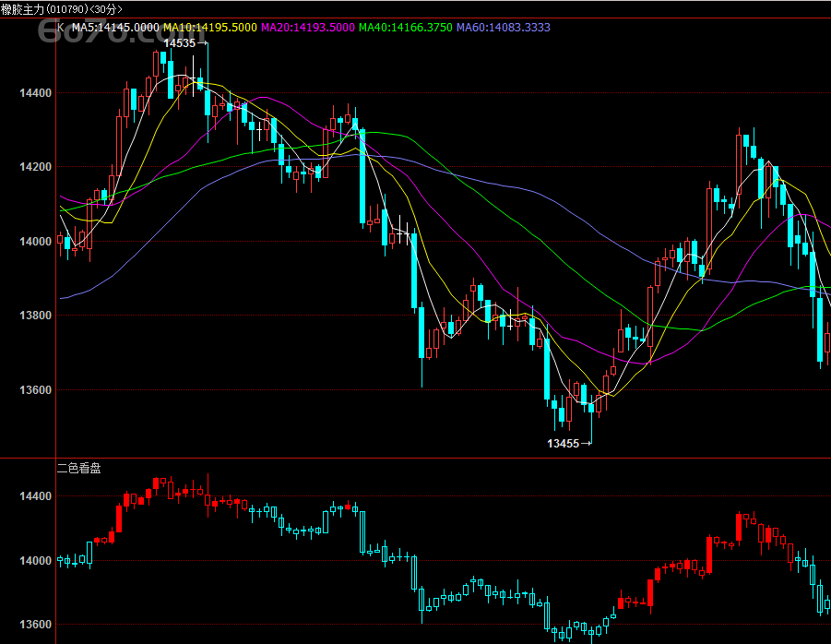The height and width of the screenshot is (644, 831).
Task: Select the MA20:14193.5000 indicator label
Action: pyautogui.click(x=308, y=28)
